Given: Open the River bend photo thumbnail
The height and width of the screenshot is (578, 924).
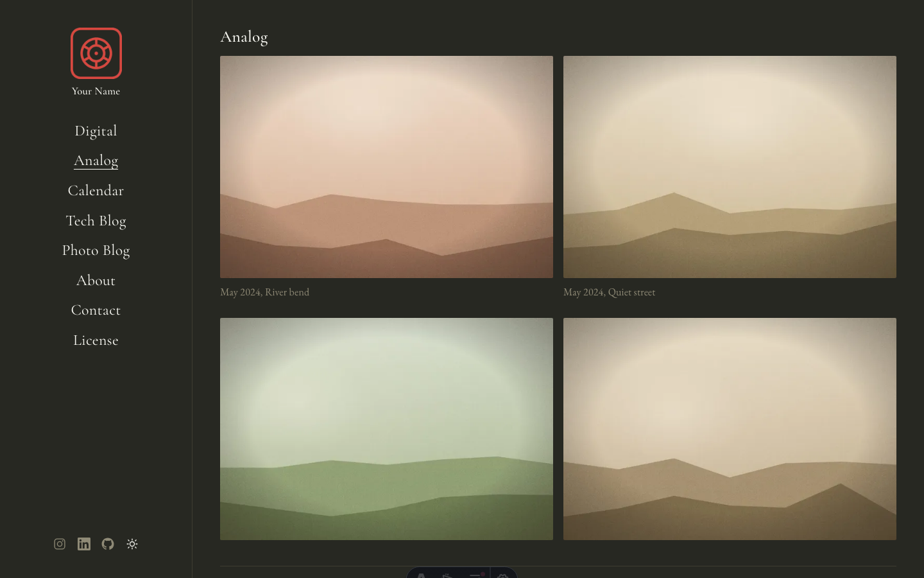Looking at the screenshot, I should point(386,167).
